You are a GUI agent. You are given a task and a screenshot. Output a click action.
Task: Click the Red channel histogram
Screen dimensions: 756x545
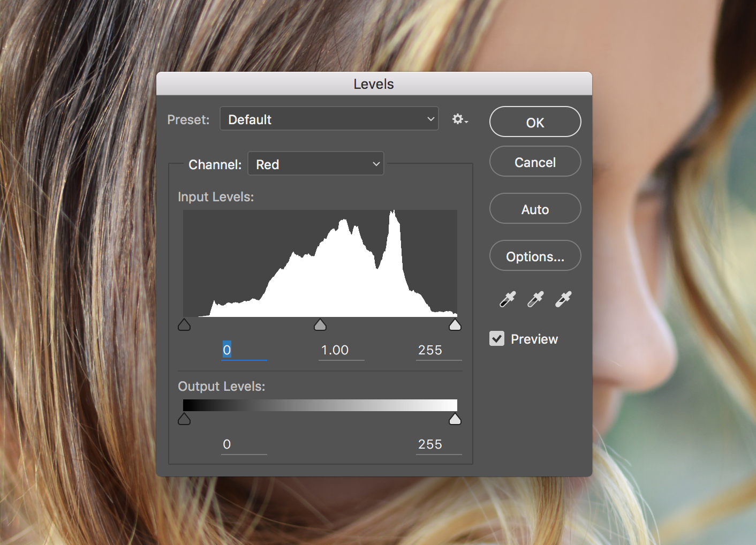pos(320,263)
